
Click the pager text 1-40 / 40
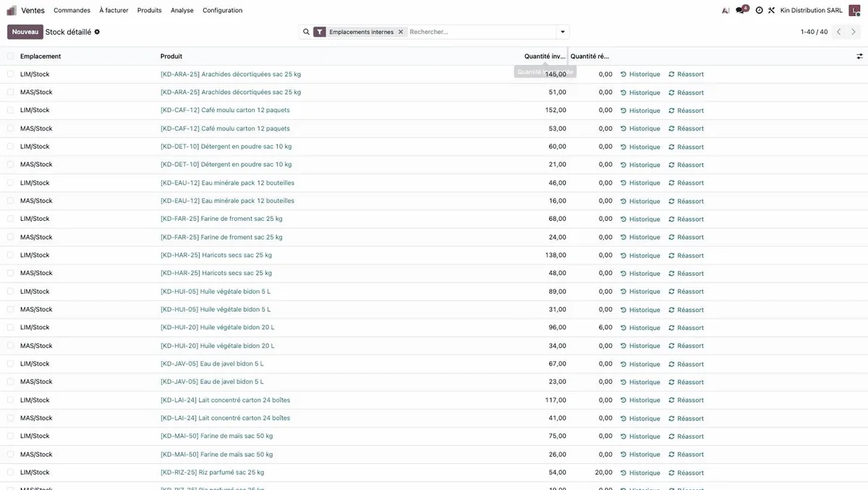(814, 32)
